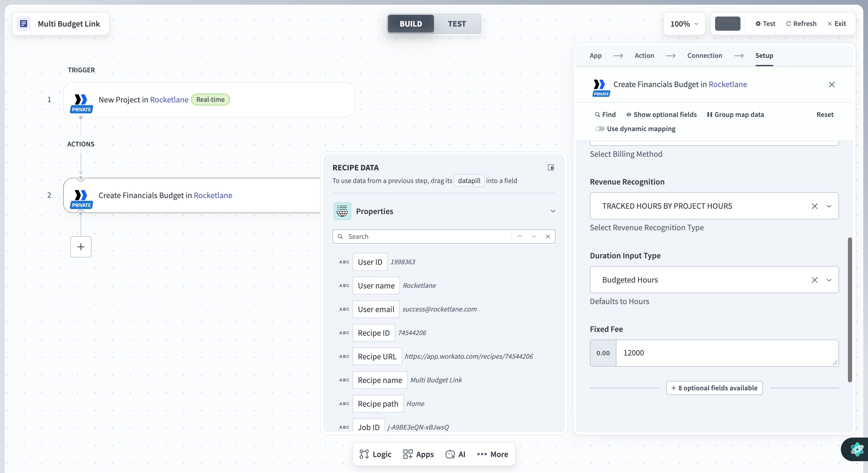Select the User name datapill
The height and width of the screenshot is (473, 868).
click(376, 285)
